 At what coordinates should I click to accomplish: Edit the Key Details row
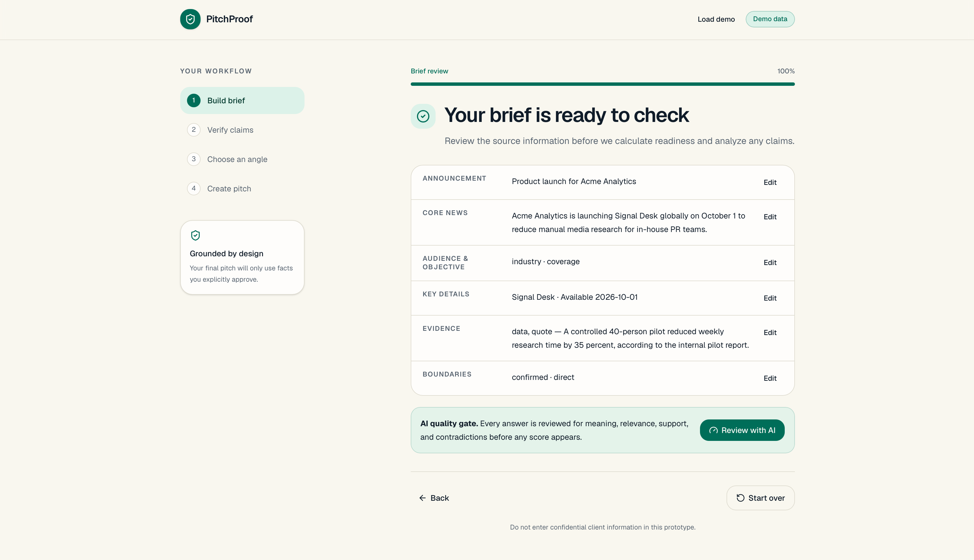tap(770, 298)
